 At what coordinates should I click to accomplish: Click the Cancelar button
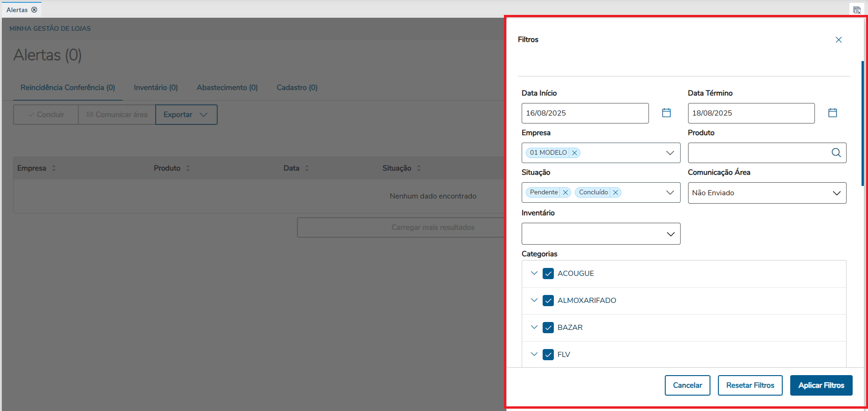[688, 385]
